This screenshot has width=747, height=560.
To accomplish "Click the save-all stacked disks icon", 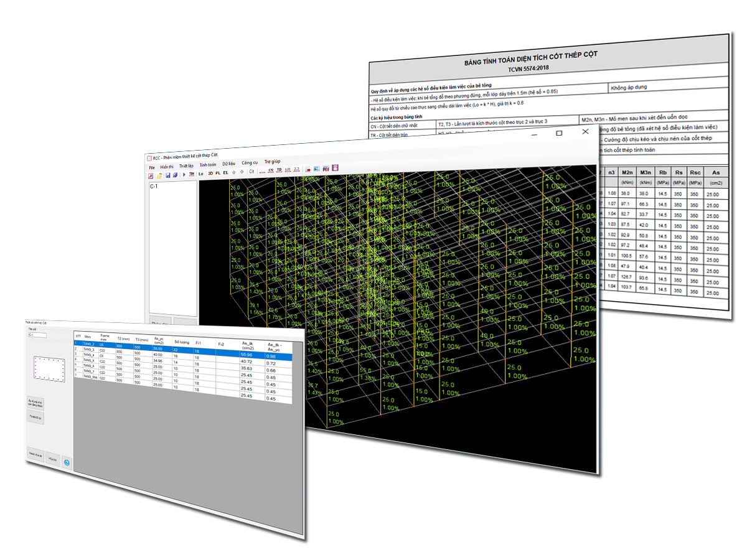I will [175, 175].
